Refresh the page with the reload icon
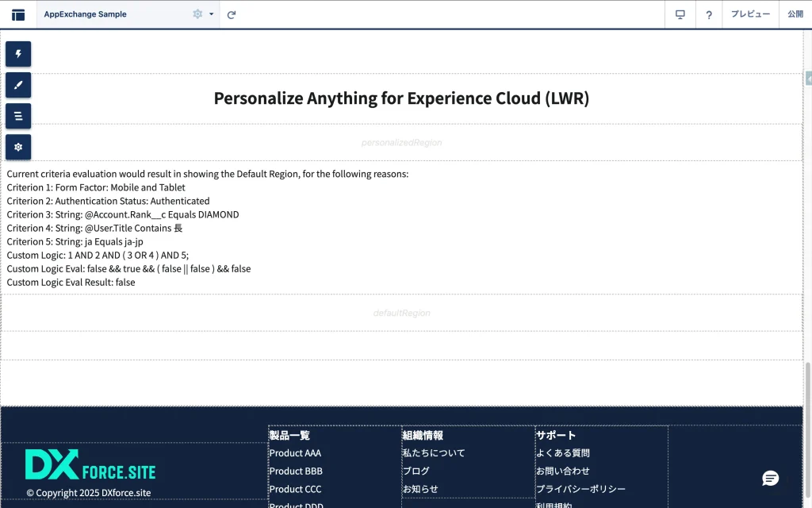812x508 pixels. click(232, 14)
